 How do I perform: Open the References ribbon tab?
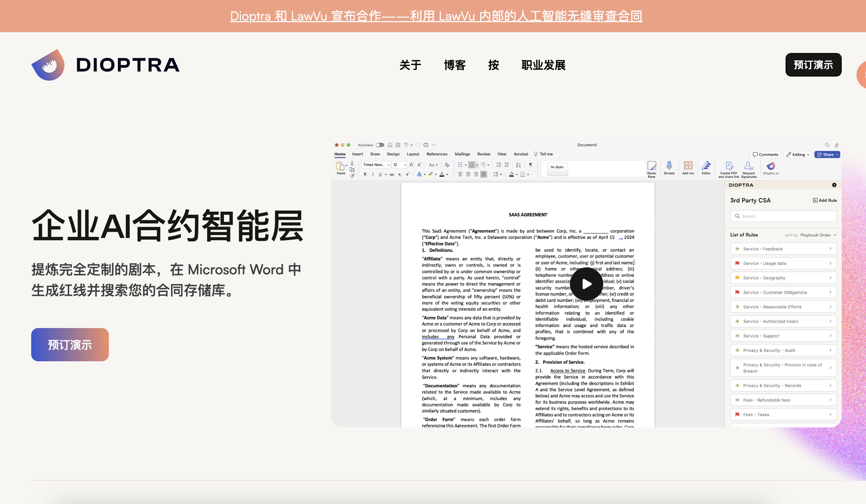point(437,154)
